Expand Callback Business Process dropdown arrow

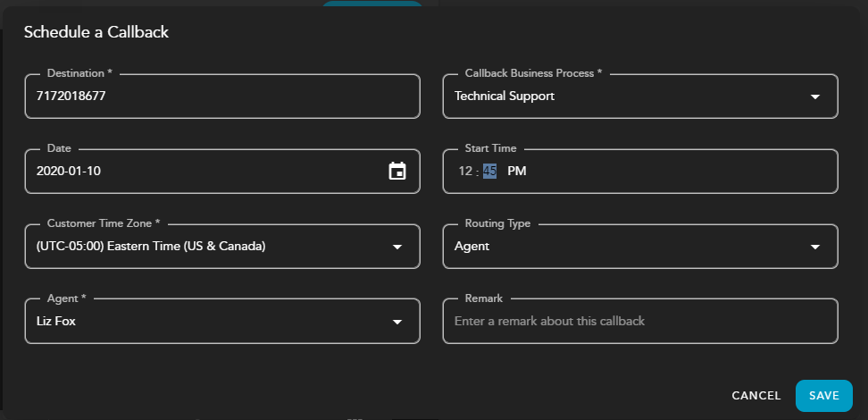(814, 97)
